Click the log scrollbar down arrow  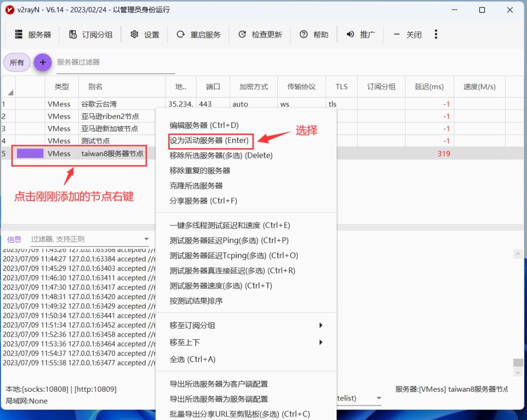click(x=518, y=372)
